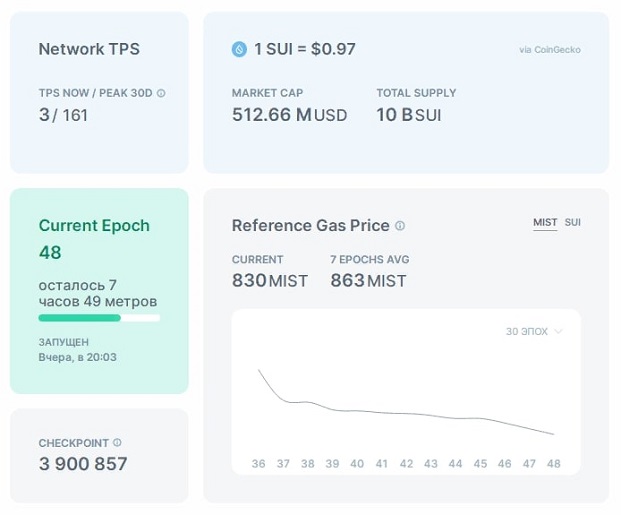Screen dimensions: 621x515
Task: Open the via CoinGecko link
Action: 550,50
